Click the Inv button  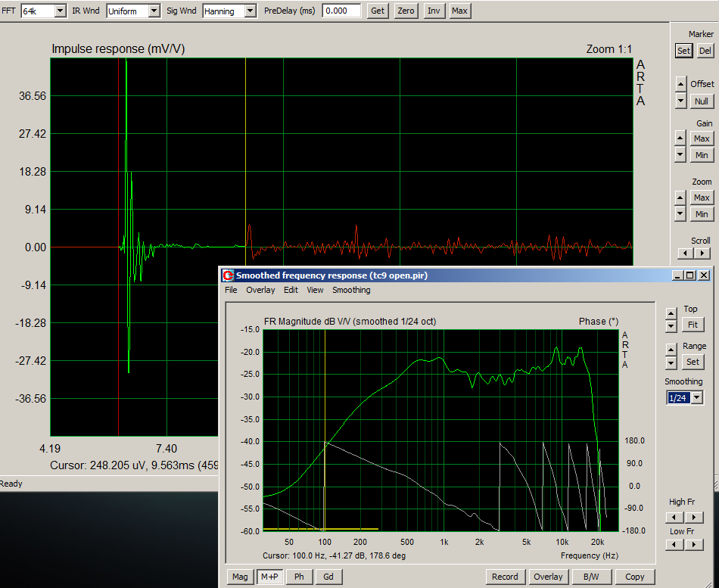coord(434,11)
